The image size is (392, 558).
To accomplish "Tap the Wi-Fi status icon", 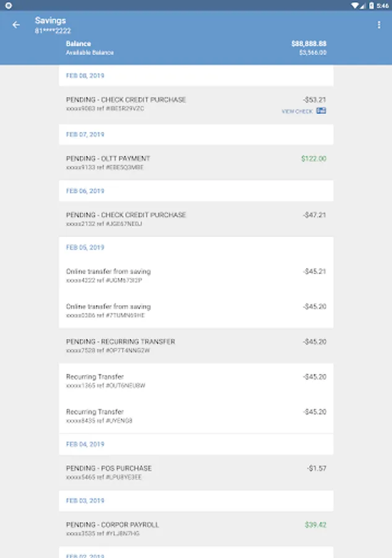I will click(354, 5).
